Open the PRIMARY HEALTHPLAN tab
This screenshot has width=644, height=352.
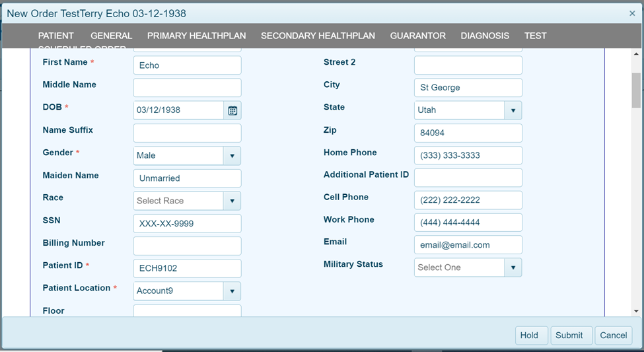point(196,36)
